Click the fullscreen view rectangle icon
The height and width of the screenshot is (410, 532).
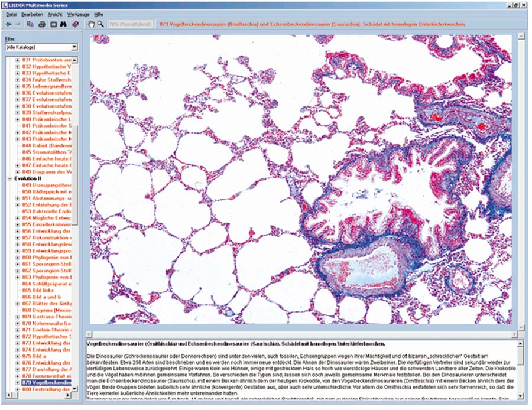pos(53,24)
